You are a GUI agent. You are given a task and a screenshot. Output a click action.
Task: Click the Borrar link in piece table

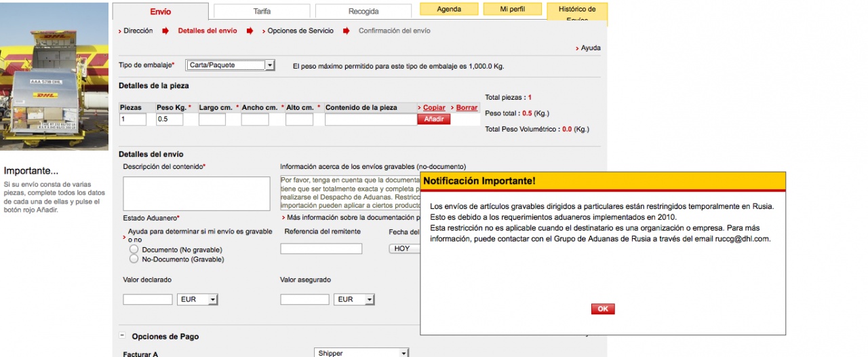[x=467, y=108]
